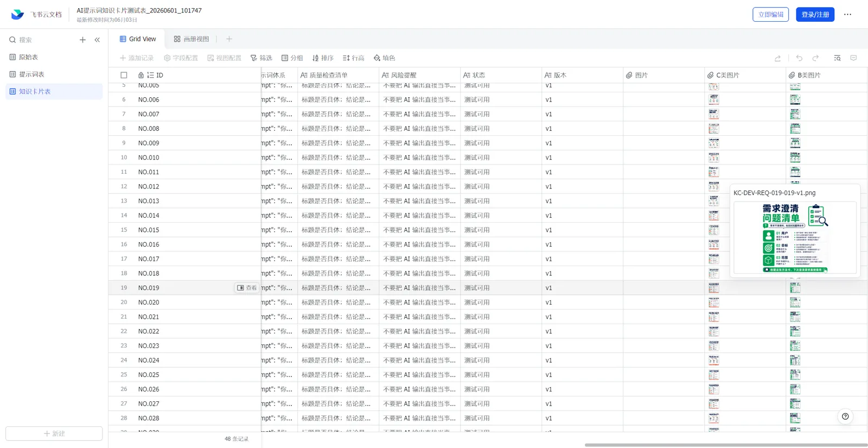The height and width of the screenshot is (448, 868).
Task: Click the 登录/注册 button
Action: 815,15
